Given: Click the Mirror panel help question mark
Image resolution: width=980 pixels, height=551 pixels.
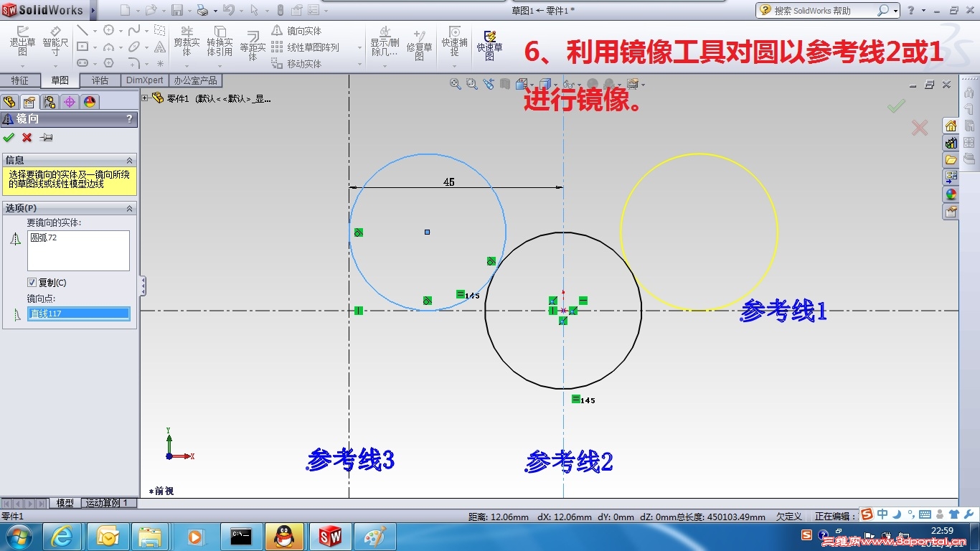Looking at the screenshot, I should click(x=129, y=119).
